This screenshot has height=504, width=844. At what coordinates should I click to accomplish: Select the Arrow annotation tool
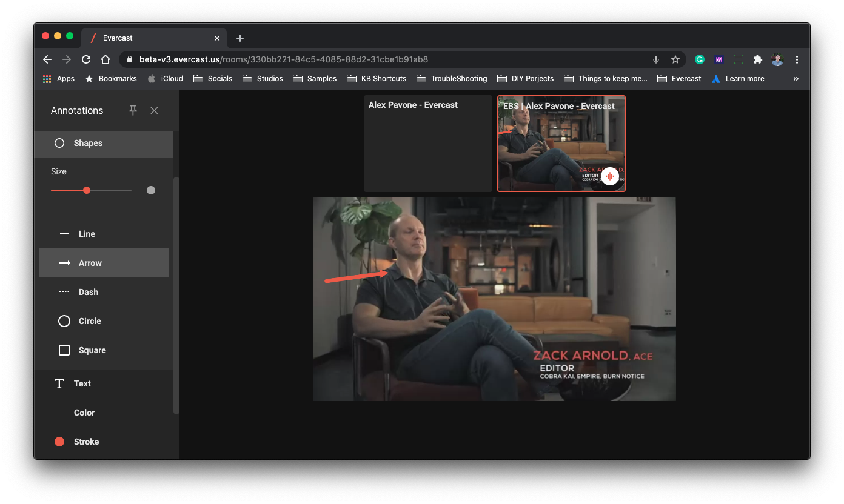point(104,263)
